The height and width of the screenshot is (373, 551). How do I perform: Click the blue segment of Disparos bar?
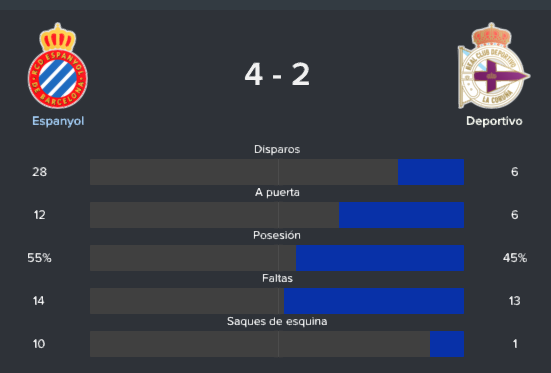point(431,172)
